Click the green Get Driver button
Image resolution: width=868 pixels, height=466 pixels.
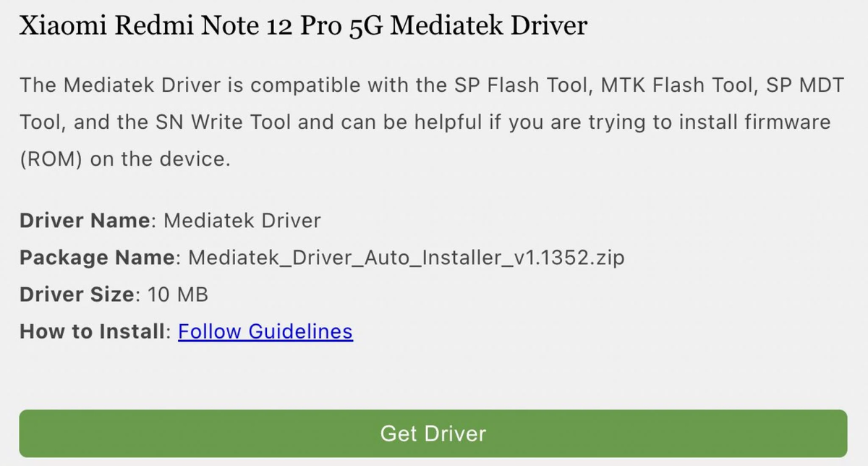click(x=433, y=433)
